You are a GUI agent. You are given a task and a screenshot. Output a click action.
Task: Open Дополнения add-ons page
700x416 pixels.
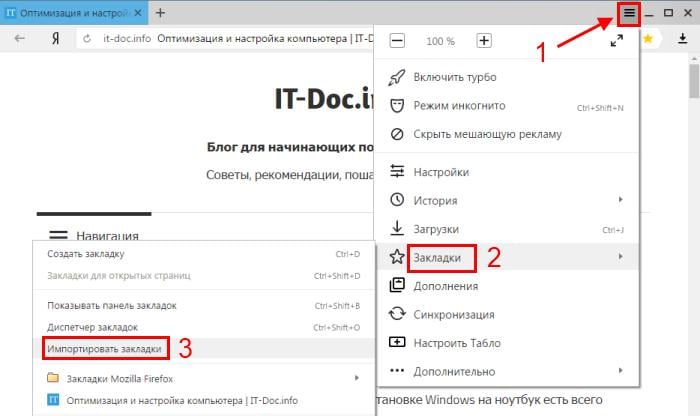pyautogui.click(x=445, y=285)
